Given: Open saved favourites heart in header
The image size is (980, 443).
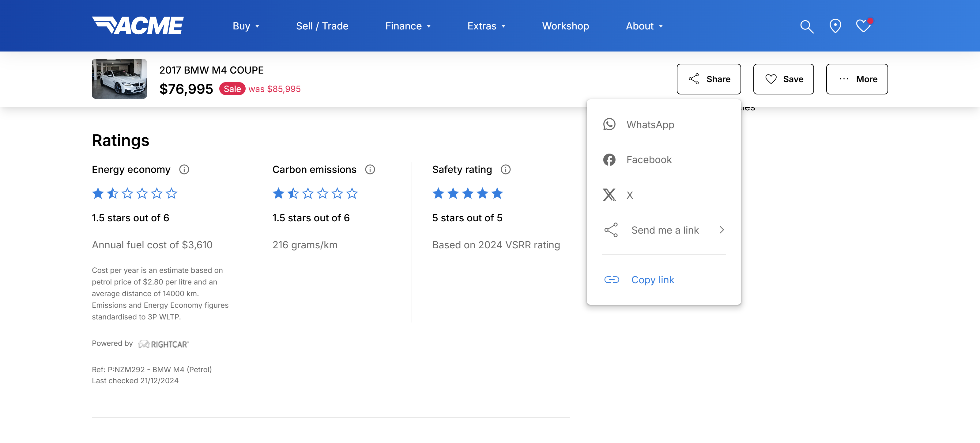Looking at the screenshot, I should (864, 25).
